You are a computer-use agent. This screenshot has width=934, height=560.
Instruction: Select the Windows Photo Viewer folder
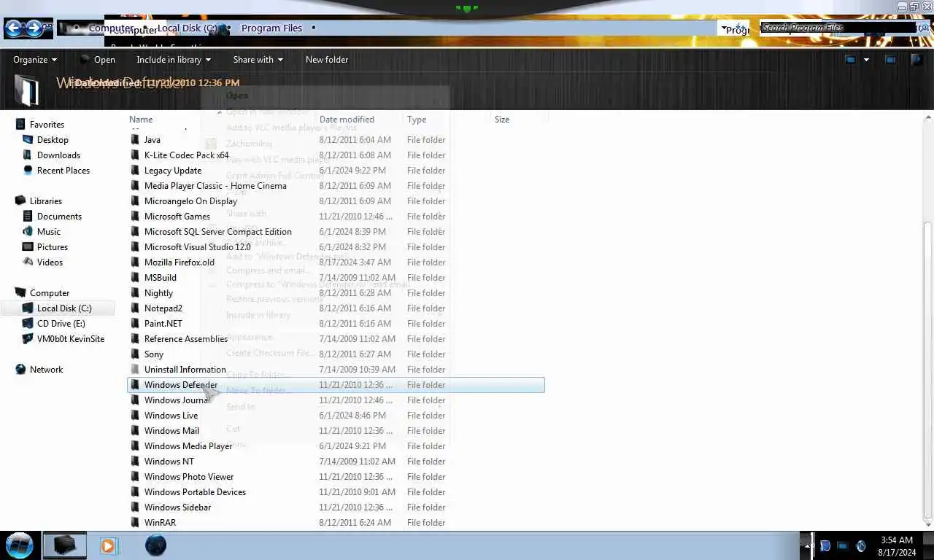pyautogui.click(x=189, y=477)
